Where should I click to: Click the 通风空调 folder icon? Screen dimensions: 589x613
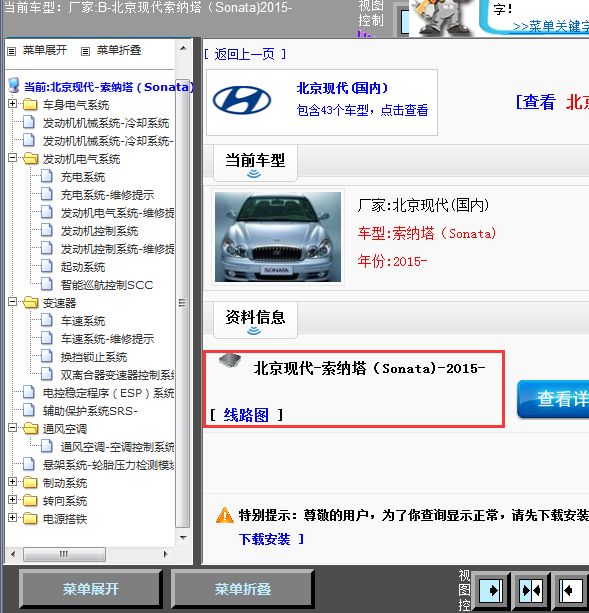click(x=30, y=428)
